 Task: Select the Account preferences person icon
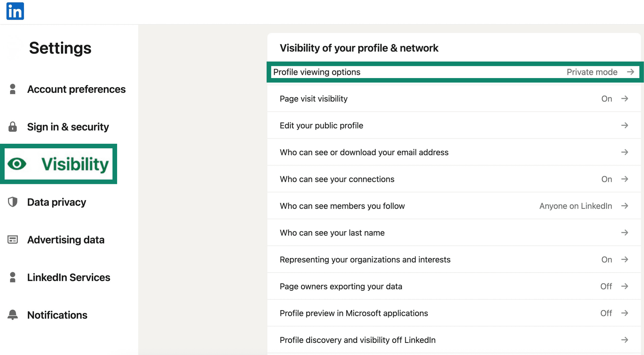[x=13, y=89]
